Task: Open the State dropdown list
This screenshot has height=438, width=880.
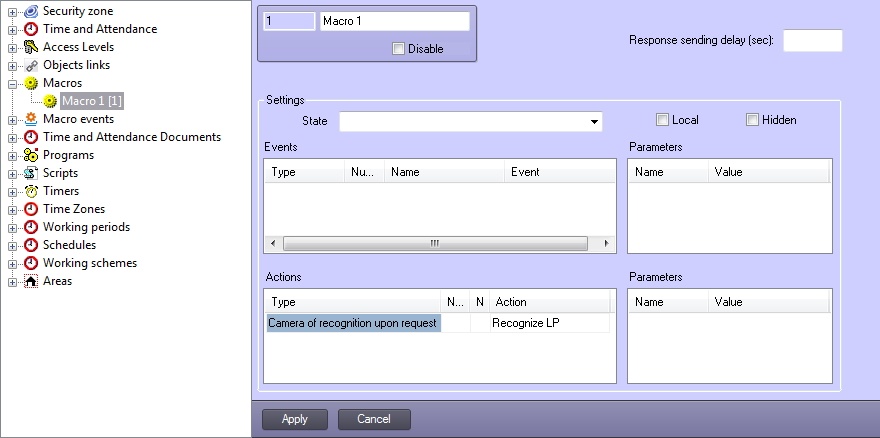Action: point(594,121)
